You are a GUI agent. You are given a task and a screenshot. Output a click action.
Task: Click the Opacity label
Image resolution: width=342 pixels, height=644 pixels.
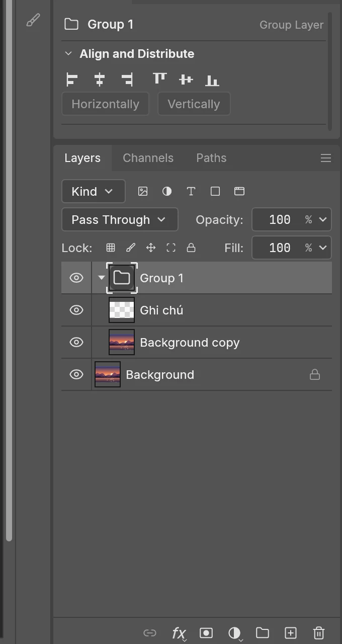click(x=219, y=220)
